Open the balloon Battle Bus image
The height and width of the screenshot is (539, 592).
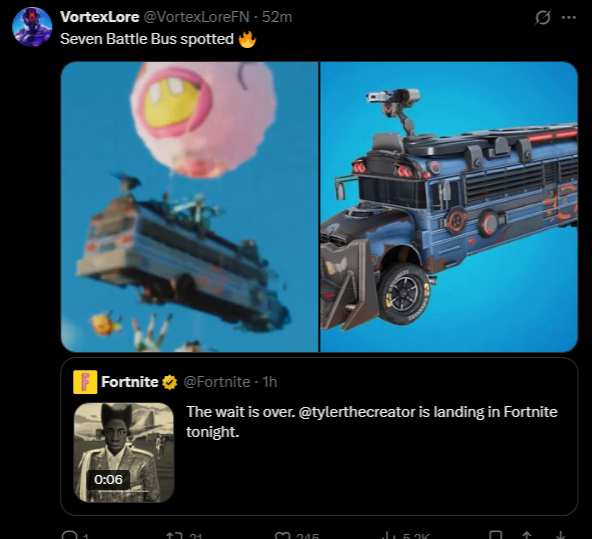click(x=190, y=207)
